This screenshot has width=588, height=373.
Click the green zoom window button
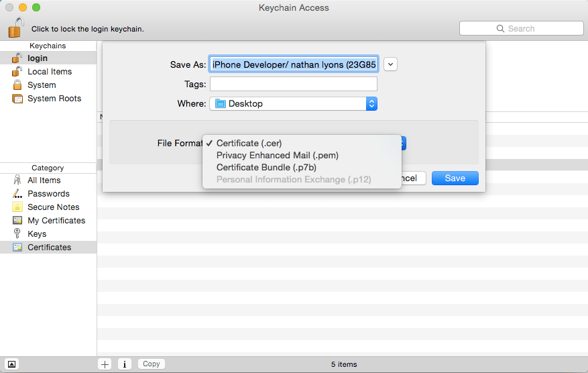pos(36,7)
